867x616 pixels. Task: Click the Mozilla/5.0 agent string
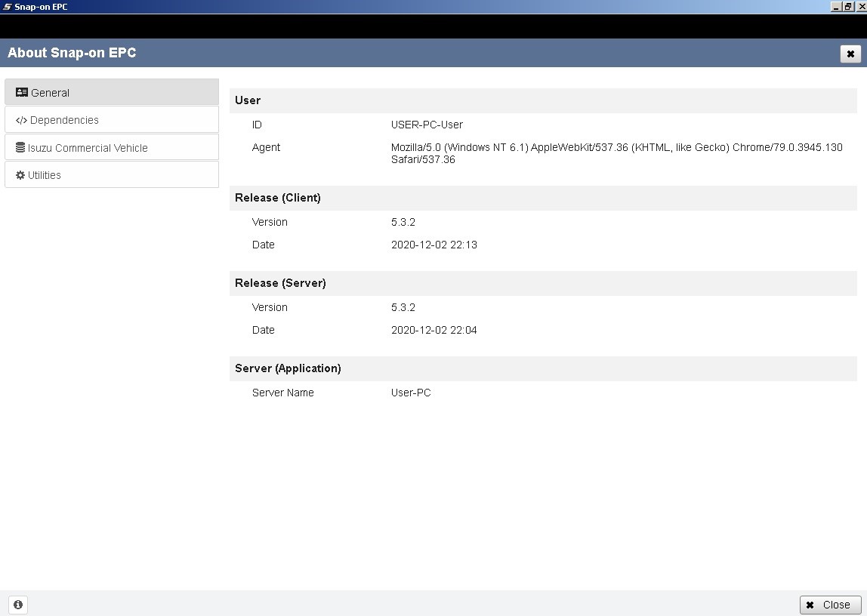point(616,153)
